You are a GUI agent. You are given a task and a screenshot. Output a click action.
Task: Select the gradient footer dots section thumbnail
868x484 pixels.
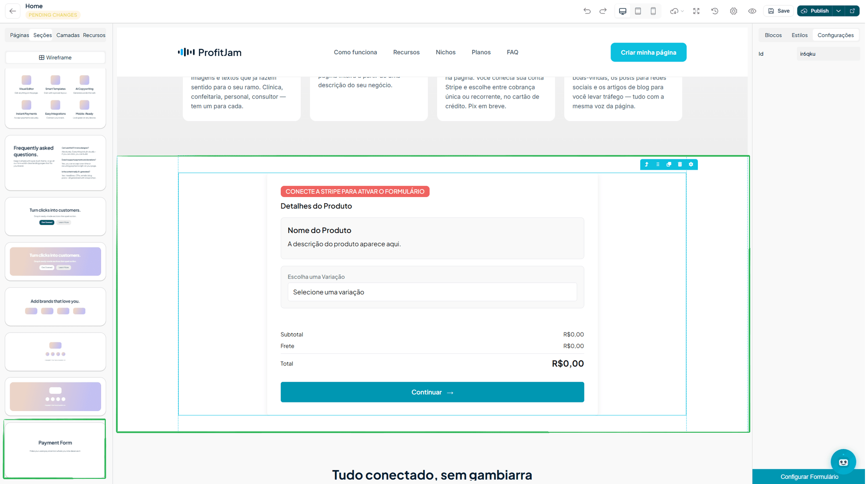pos(56,397)
